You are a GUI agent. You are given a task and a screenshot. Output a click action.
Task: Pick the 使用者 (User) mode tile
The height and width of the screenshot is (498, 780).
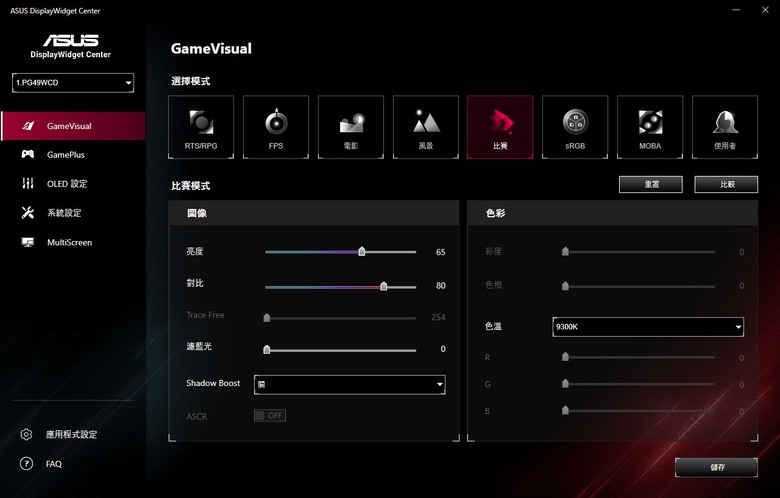tap(725, 127)
